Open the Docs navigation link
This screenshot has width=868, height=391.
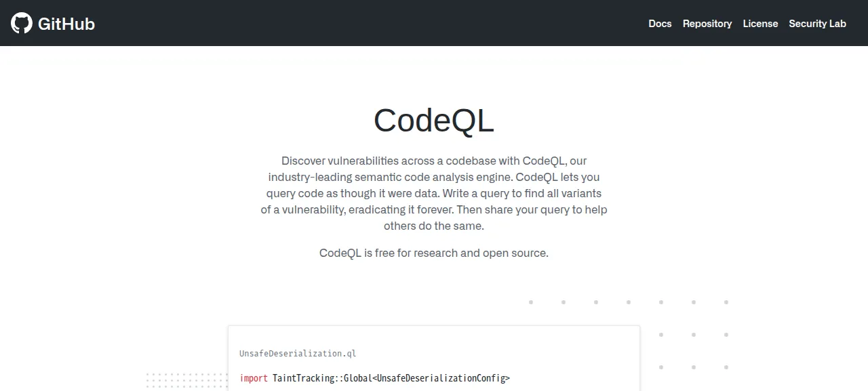(x=660, y=23)
